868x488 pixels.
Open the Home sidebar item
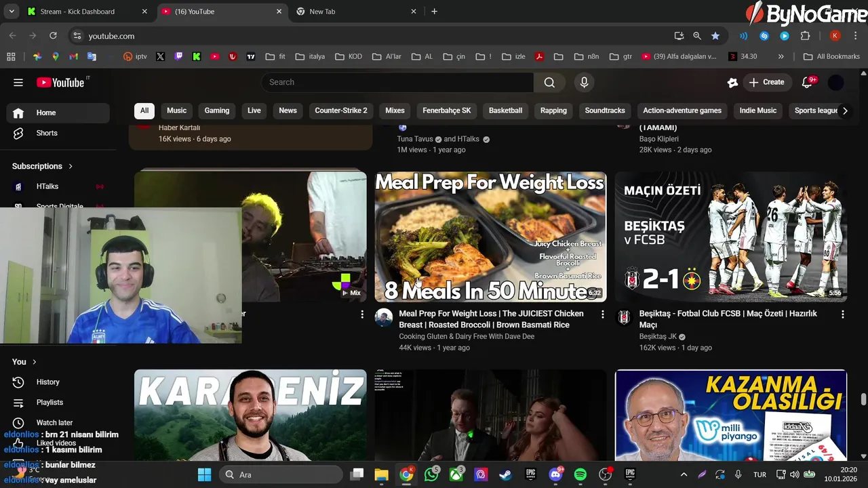tap(58, 113)
